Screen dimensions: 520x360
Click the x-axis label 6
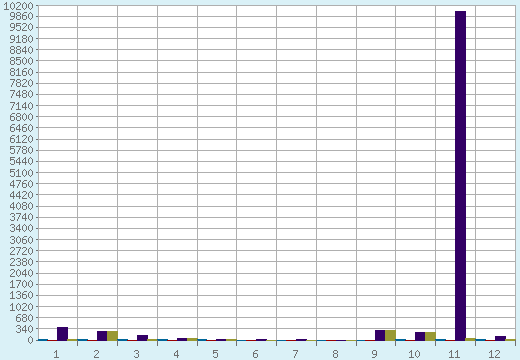(x=255, y=354)
